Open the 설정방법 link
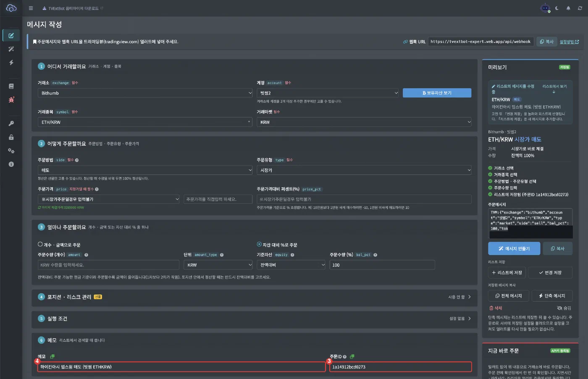 569,42
